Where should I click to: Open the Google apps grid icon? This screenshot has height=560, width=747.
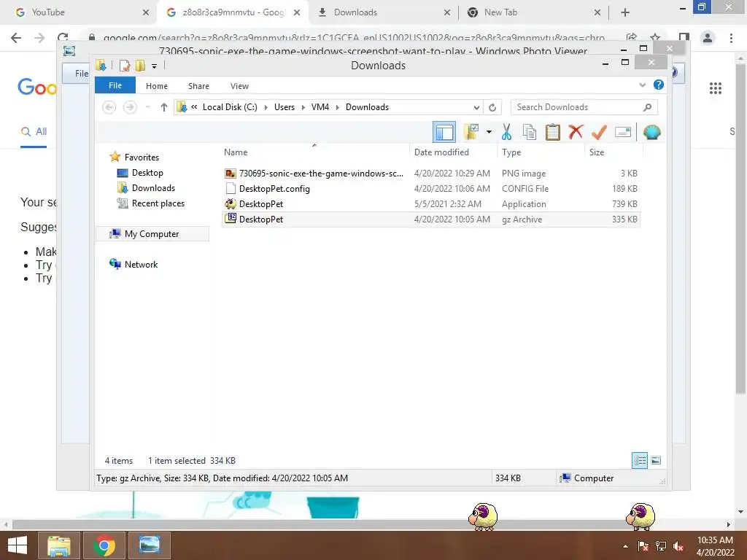tap(715, 88)
